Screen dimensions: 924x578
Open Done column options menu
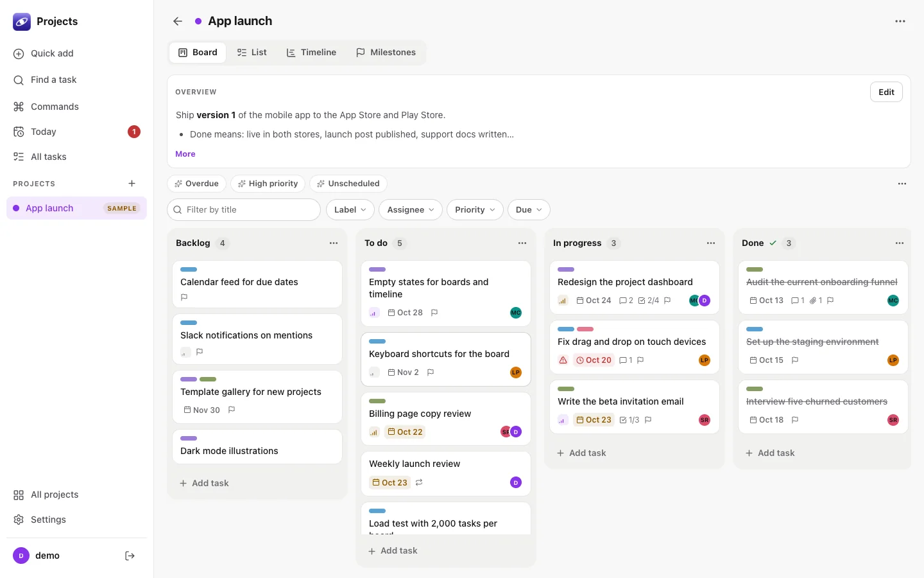point(900,243)
